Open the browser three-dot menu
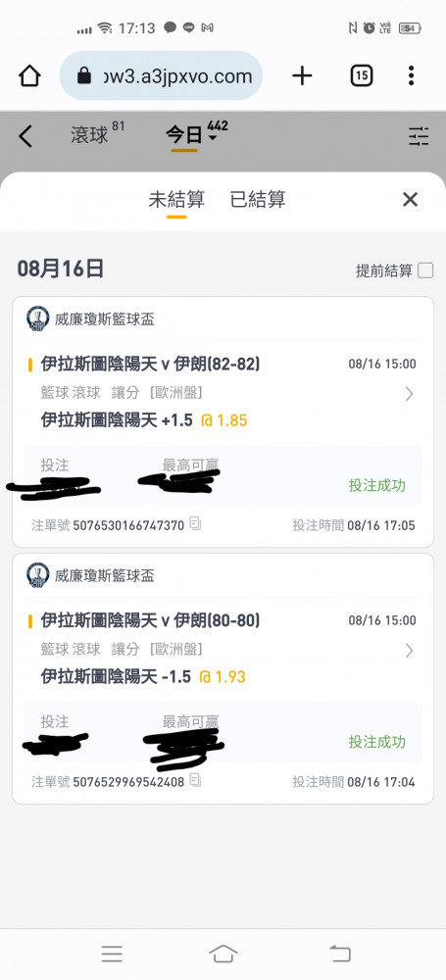 (x=411, y=75)
